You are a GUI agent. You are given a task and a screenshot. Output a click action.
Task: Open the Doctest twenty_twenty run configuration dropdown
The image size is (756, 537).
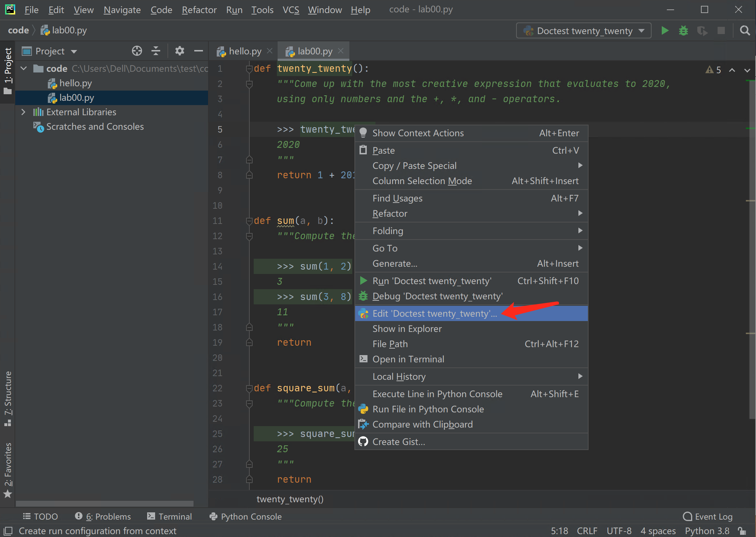[583, 31]
